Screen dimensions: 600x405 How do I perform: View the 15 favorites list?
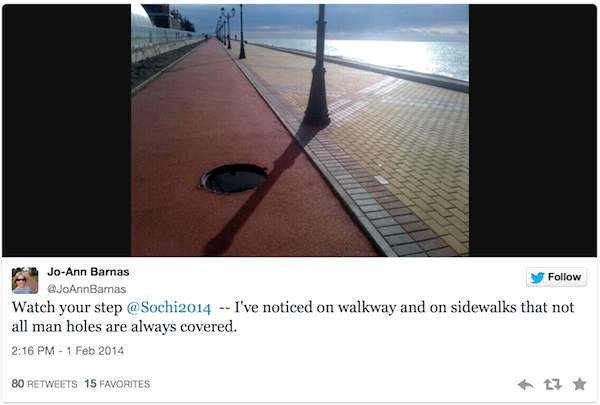117,384
